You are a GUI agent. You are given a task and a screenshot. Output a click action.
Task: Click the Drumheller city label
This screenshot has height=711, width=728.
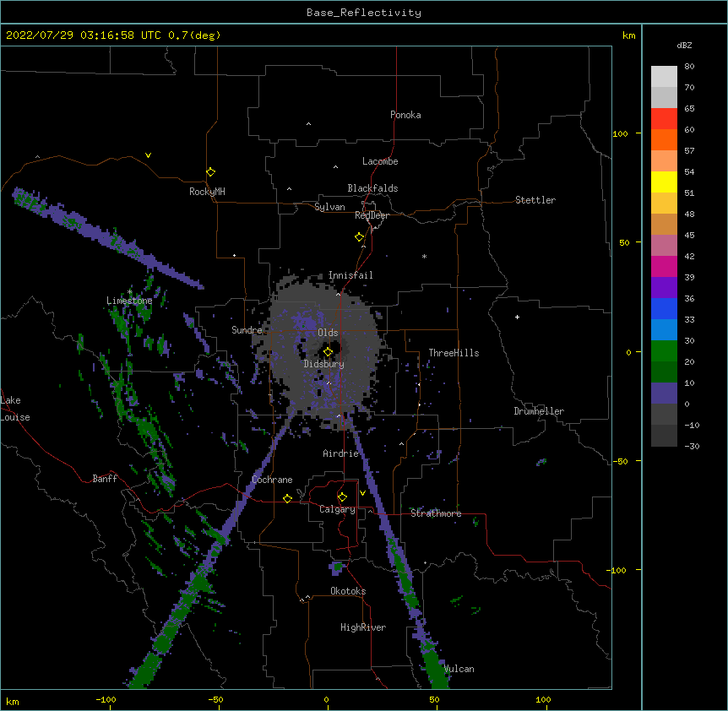point(539,411)
